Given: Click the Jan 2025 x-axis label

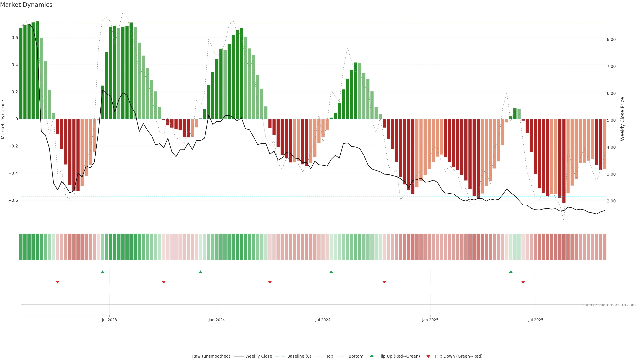Looking at the screenshot, I should pos(430,320).
